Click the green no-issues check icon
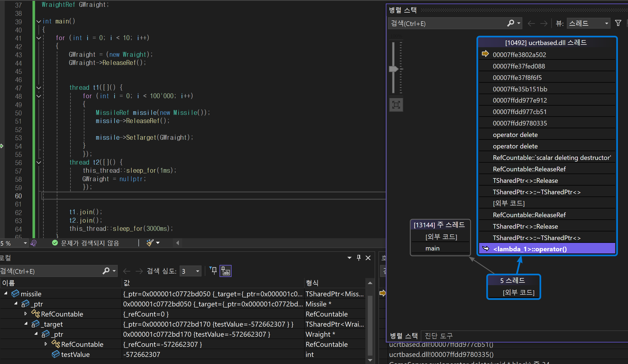Screen dimensions: 628x364 (55, 243)
